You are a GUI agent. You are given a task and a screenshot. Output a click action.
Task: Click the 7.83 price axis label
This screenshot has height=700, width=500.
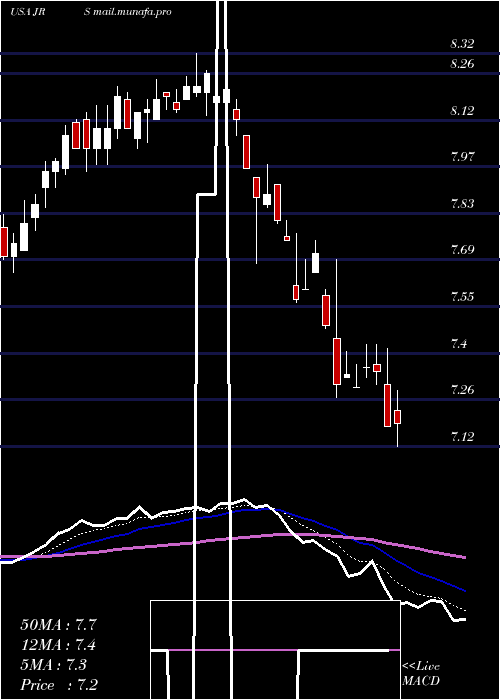462,204
